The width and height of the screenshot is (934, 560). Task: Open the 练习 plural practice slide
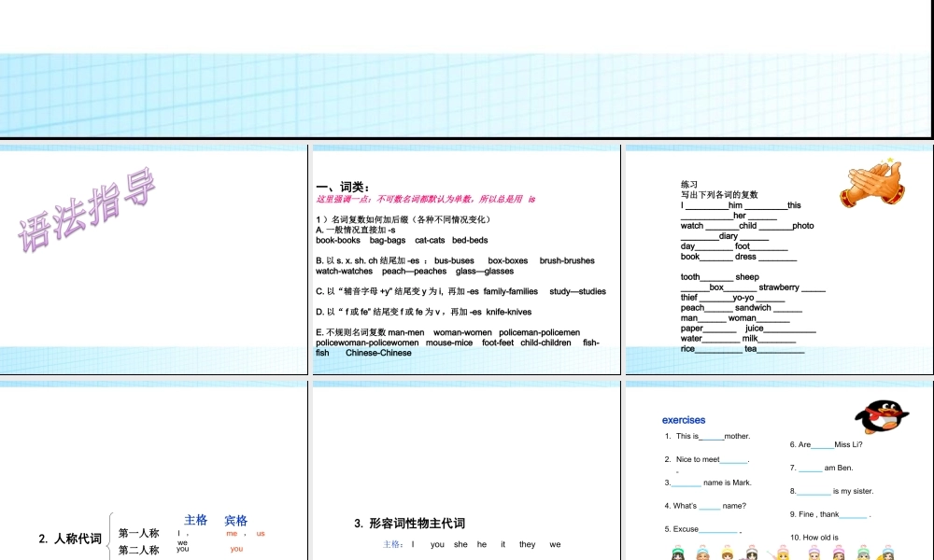(x=779, y=259)
